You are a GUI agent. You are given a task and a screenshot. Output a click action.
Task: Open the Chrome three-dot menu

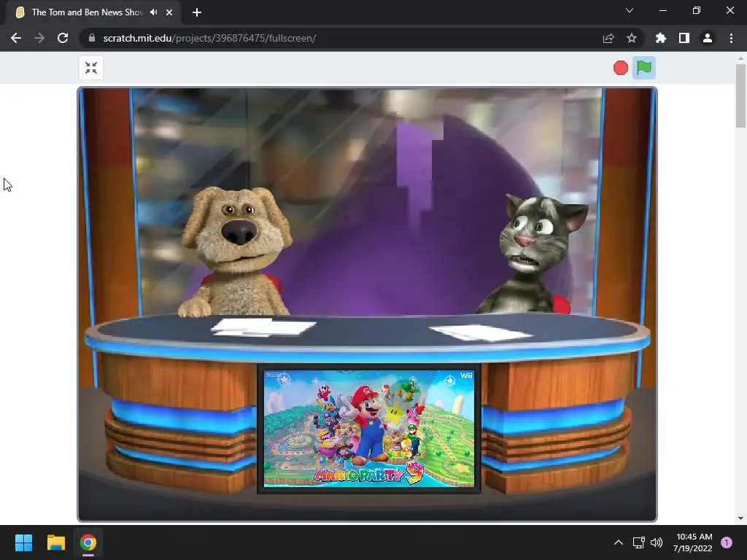[731, 38]
